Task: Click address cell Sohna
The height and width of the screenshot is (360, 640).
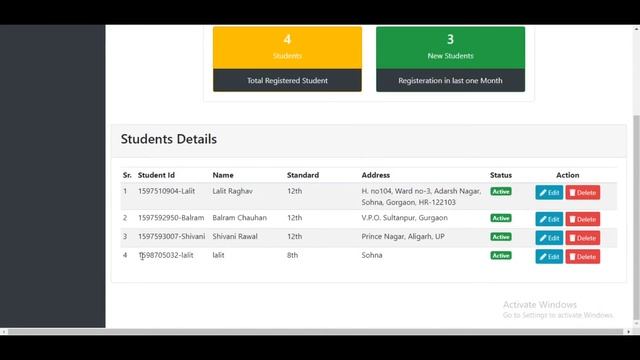Action: click(x=372, y=256)
